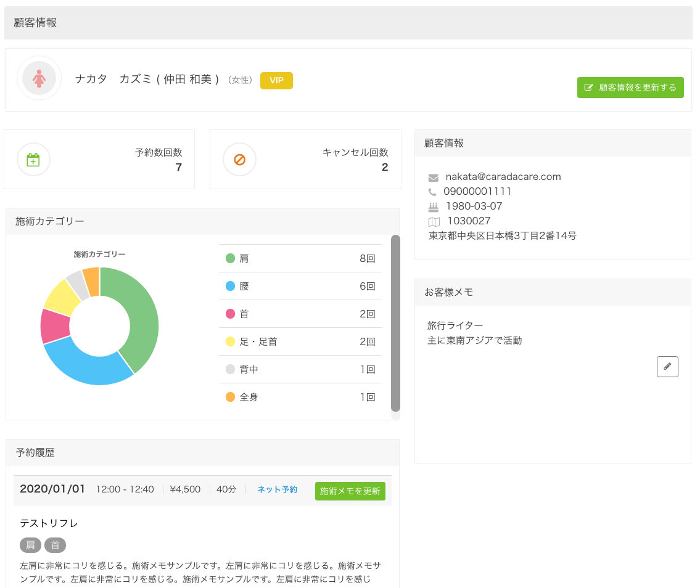This screenshot has width=700, height=588.
Task: Click the green 肩 legend color dot
Action: (231, 258)
